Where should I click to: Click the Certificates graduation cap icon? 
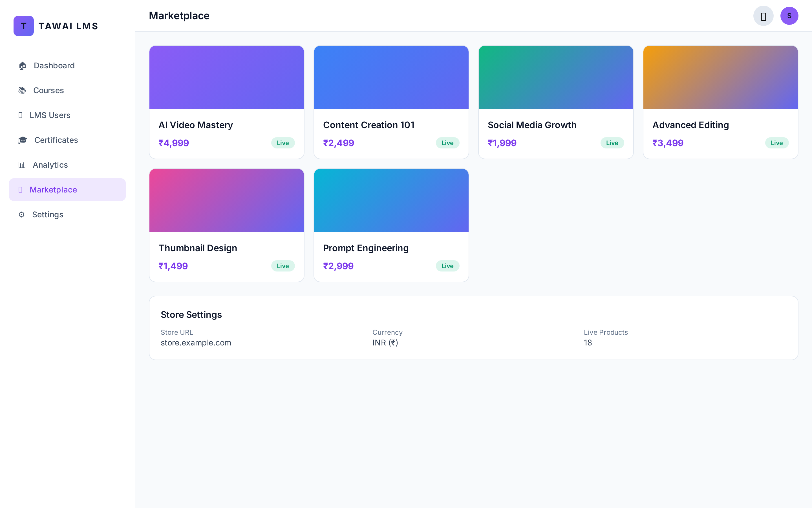point(23,140)
